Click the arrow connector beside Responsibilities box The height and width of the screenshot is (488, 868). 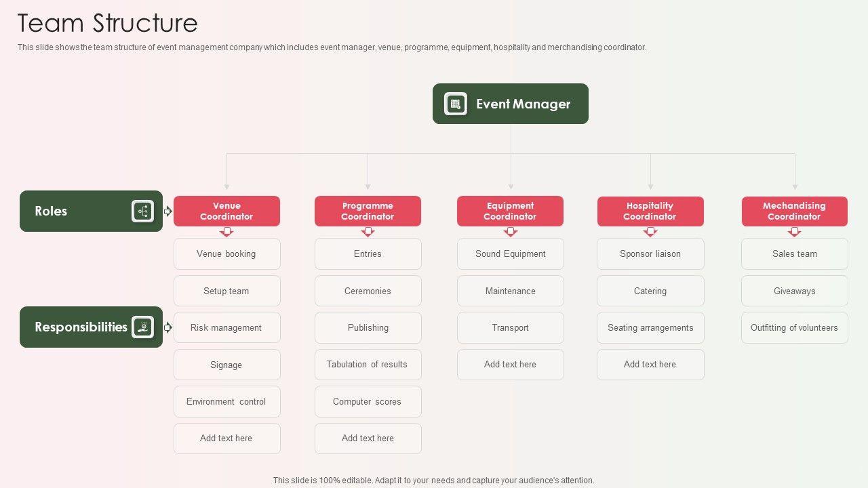click(x=167, y=327)
